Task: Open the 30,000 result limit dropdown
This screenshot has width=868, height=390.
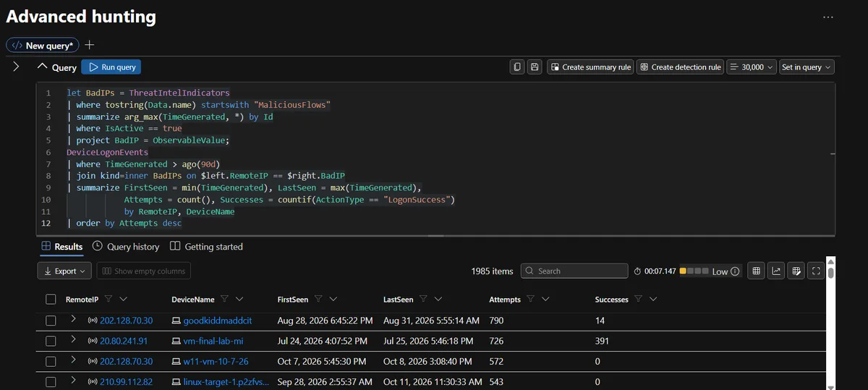Action: click(x=751, y=67)
